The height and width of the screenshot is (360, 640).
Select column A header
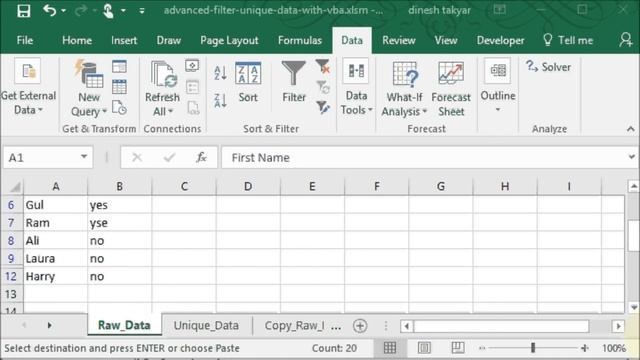tap(56, 187)
